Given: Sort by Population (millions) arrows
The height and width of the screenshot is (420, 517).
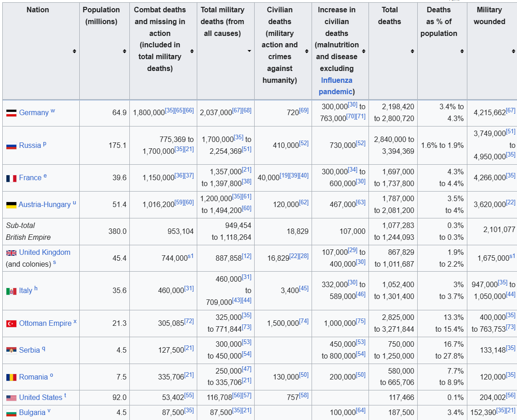Looking at the screenshot, I should (x=124, y=51).
